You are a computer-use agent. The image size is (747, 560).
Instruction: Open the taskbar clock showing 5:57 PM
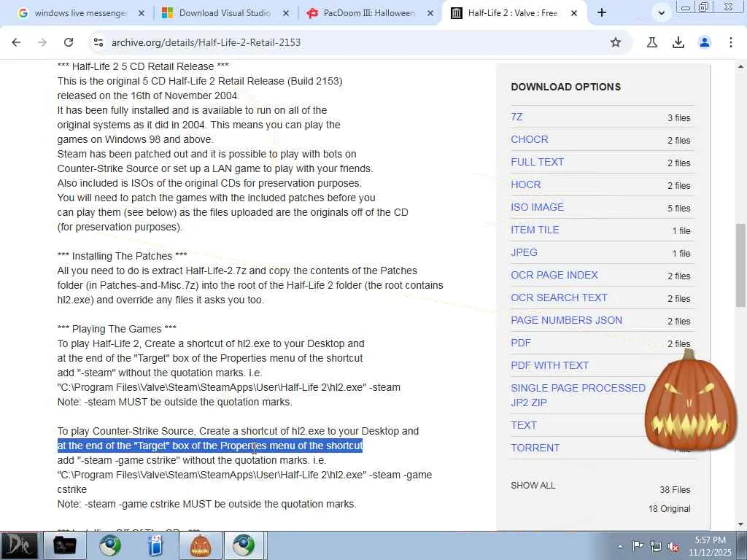[x=710, y=546]
